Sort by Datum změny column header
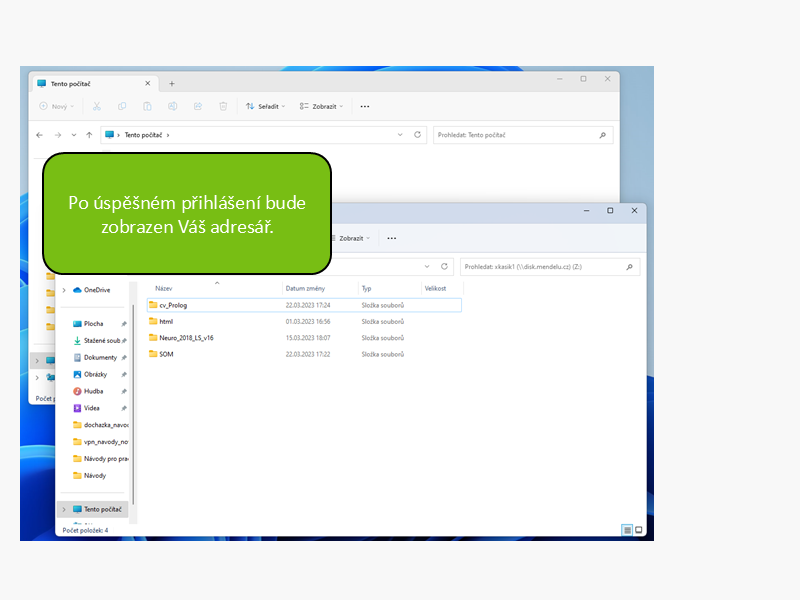Image resolution: width=800 pixels, height=600 pixels. tap(303, 288)
